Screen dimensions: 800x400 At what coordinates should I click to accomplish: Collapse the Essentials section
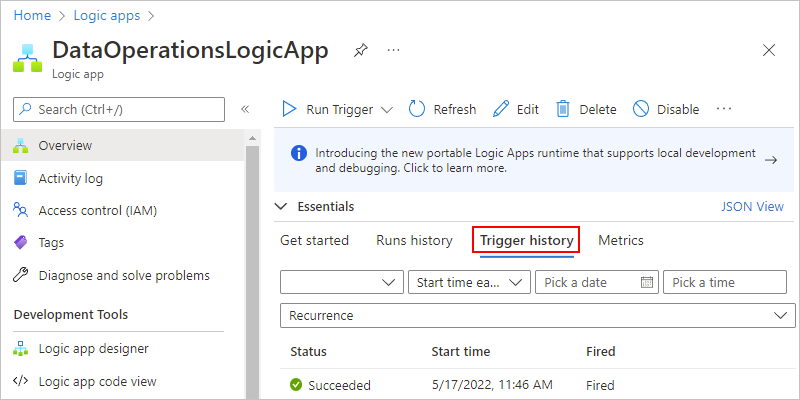[281, 207]
